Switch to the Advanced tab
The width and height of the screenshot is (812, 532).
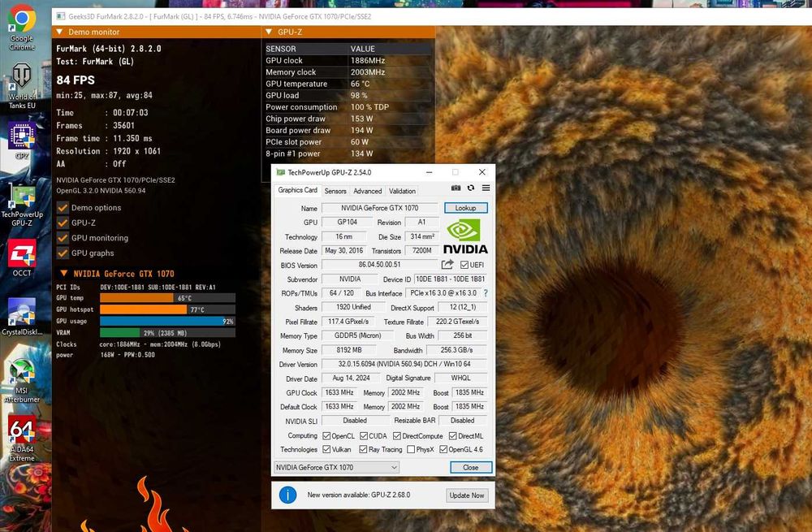click(367, 191)
